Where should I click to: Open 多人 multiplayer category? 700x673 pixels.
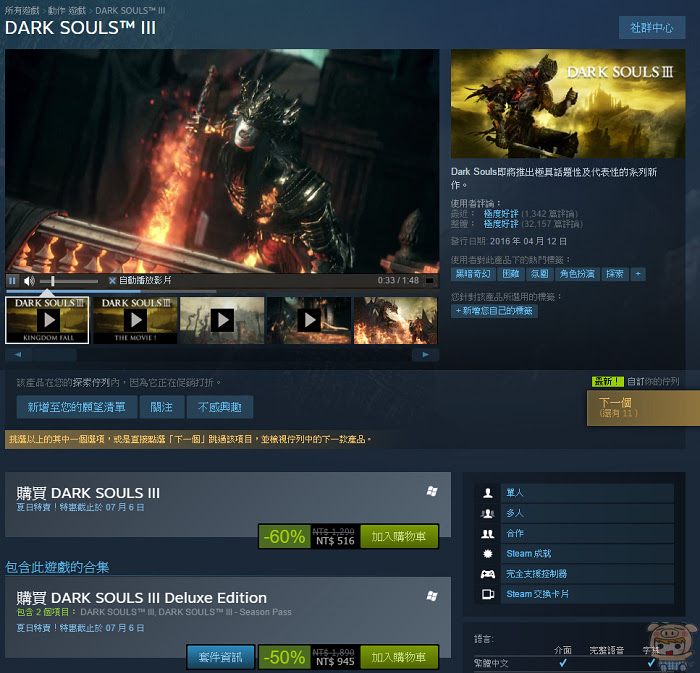tap(587, 513)
